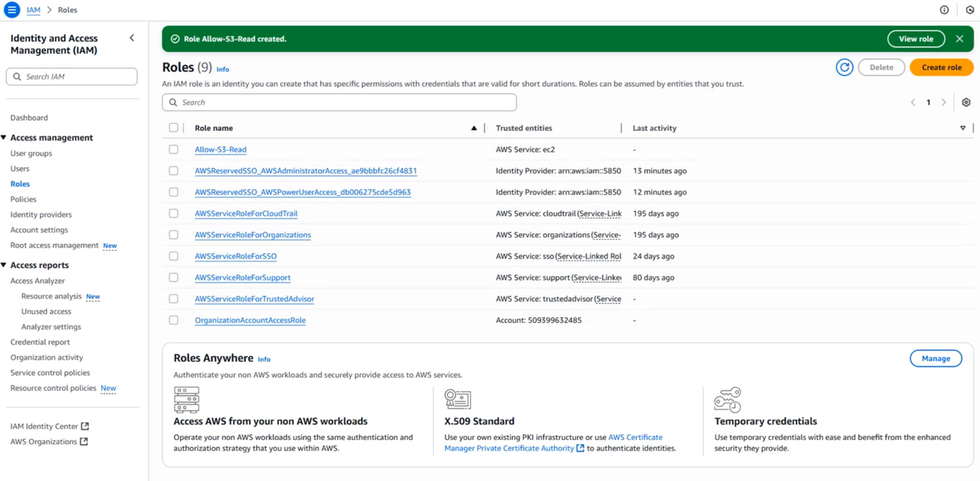The image size is (980, 481).
Task: Select AWSServiceRoleForSupport checkbox
Action: pyautogui.click(x=173, y=277)
